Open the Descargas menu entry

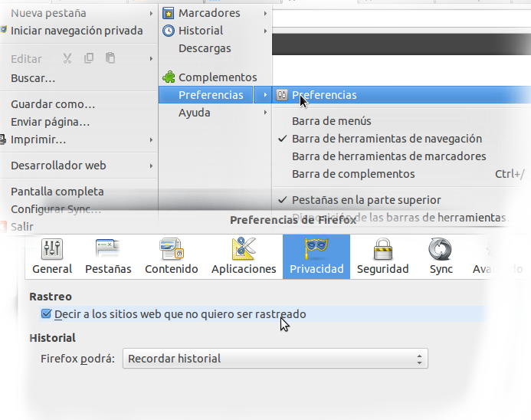tap(205, 48)
